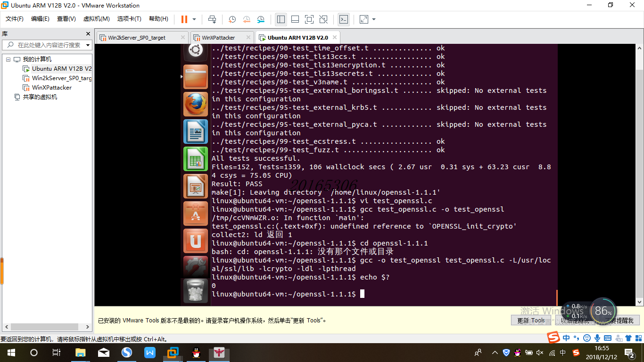Select Ubuntu ARM V12B V2 in library tree

point(58,69)
